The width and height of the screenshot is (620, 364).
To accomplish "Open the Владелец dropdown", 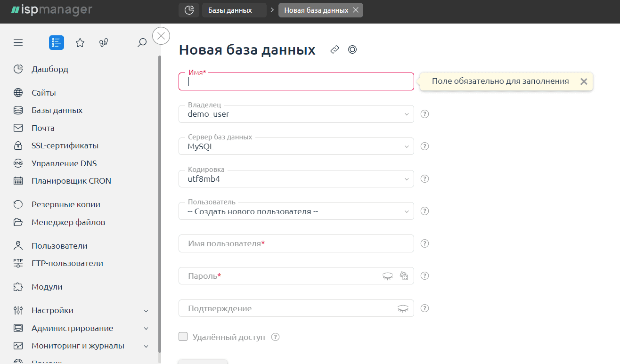I will pyautogui.click(x=296, y=114).
